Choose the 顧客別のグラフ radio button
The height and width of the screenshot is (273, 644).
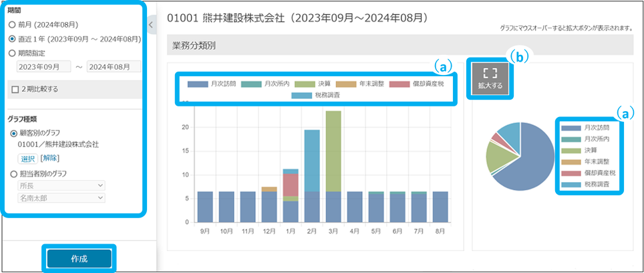(x=13, y=134)
